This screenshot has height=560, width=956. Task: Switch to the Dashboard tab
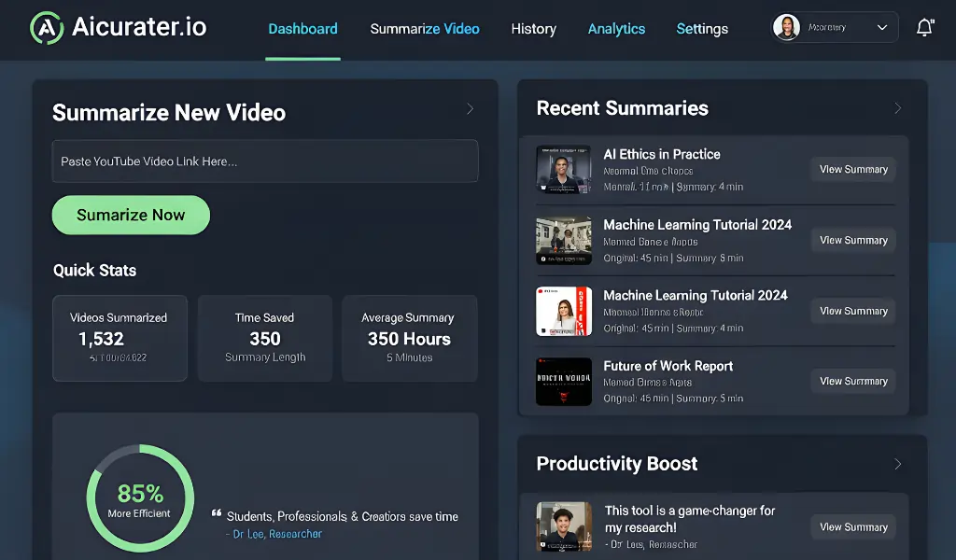pyautogui.click(x=302, y=28)
